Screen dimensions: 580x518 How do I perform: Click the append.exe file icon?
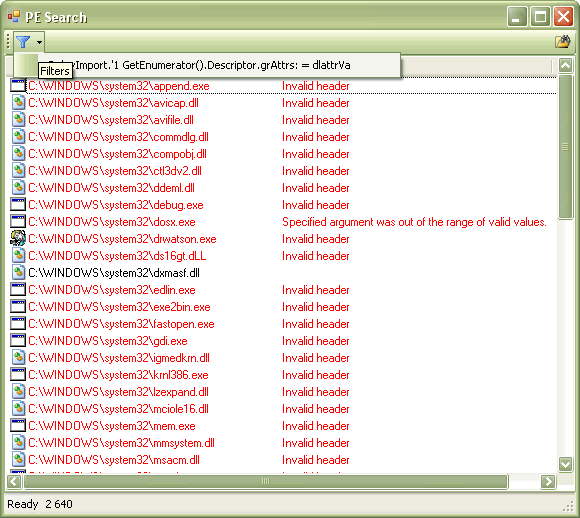(18, 86)
